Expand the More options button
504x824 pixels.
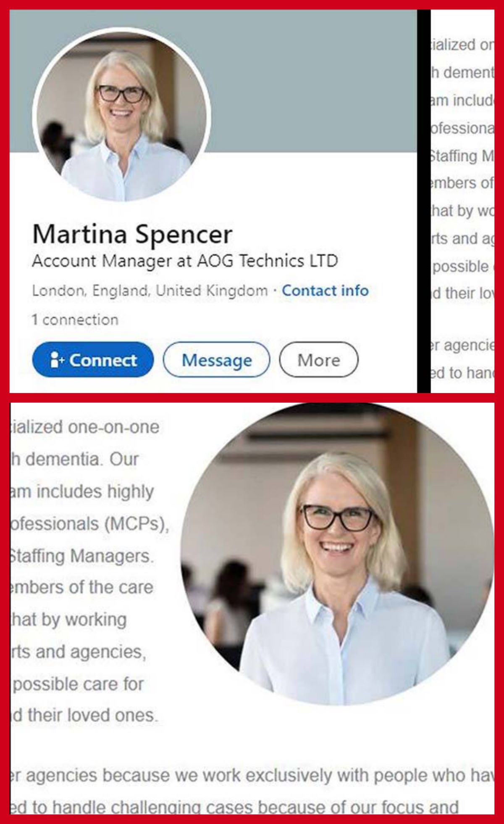coord(319,360)
